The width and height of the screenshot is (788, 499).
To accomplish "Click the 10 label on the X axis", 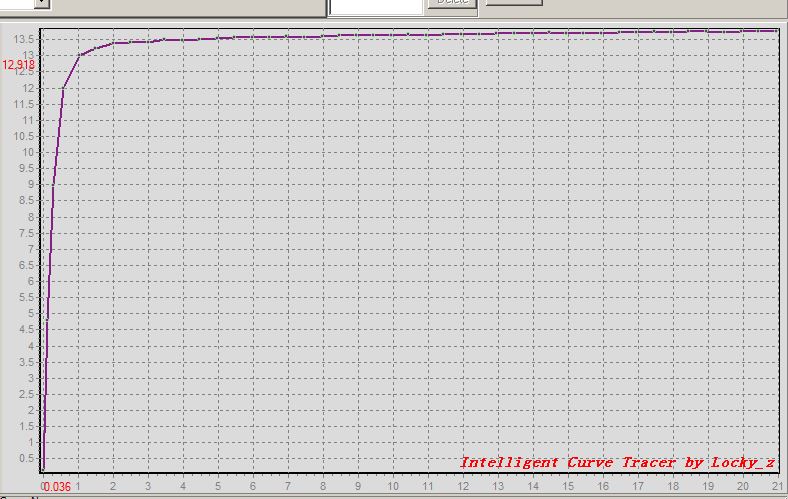I will tap(393, 486).
